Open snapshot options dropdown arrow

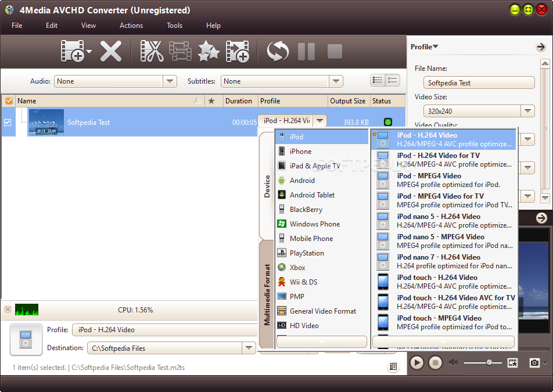pyautogui.click(x=545, y=363)
